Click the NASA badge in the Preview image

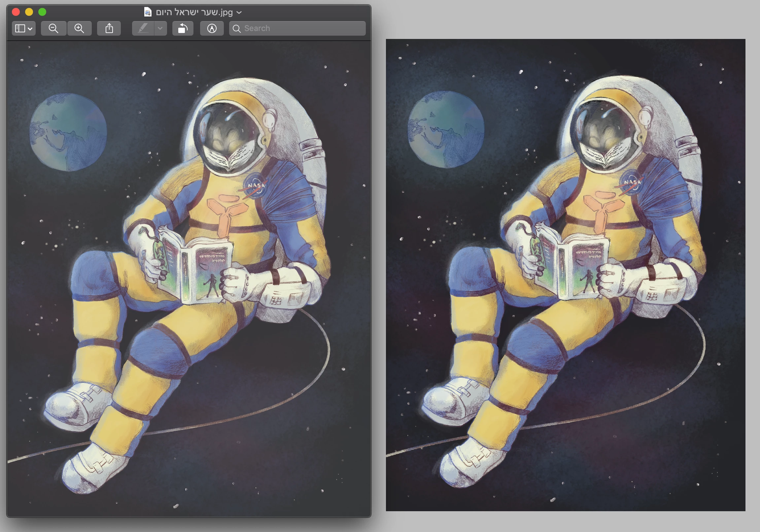point(256,185)
